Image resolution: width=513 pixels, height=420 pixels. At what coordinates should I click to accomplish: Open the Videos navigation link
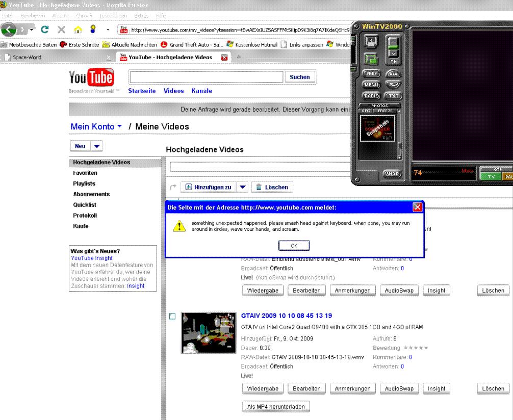(x=173, y=91)
